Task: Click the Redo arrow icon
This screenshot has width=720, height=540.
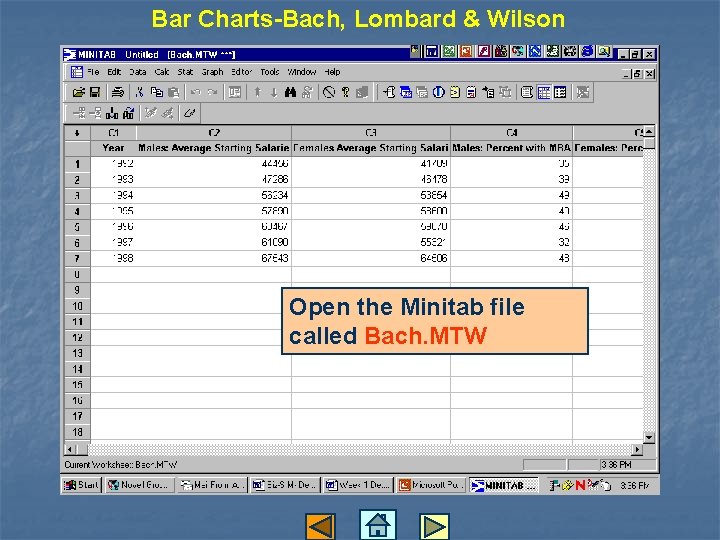Action: click(212, 92)
